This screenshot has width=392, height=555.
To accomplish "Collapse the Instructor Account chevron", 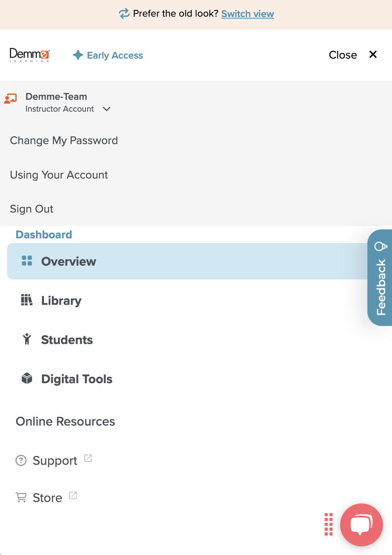I will 107,109.
